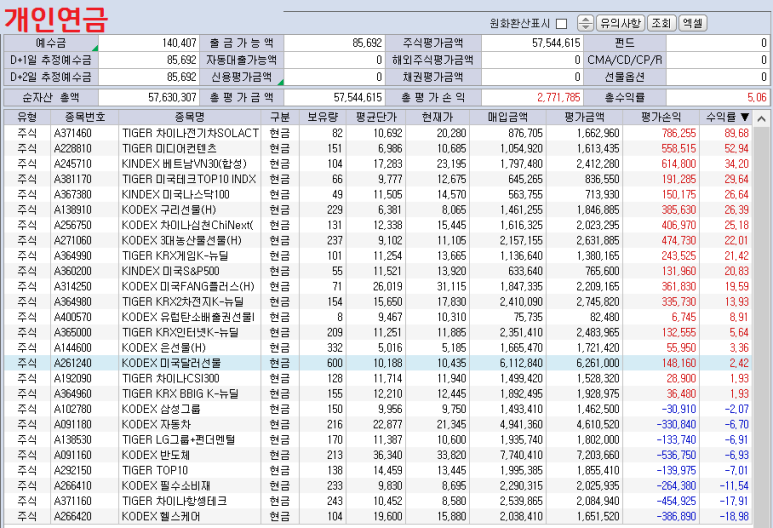773x528 pixels.
Task: Select the KODEX 은선물(H) row
Action: click(x=379, y=348)
